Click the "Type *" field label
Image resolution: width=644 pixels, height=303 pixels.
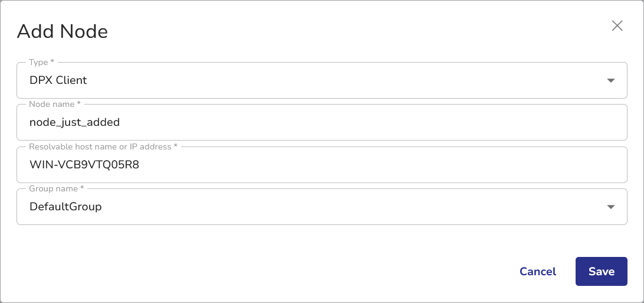[41, 62]
